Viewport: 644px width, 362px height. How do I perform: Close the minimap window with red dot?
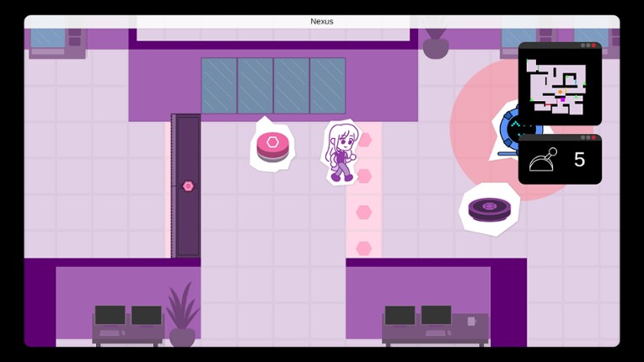coord(593,45)
